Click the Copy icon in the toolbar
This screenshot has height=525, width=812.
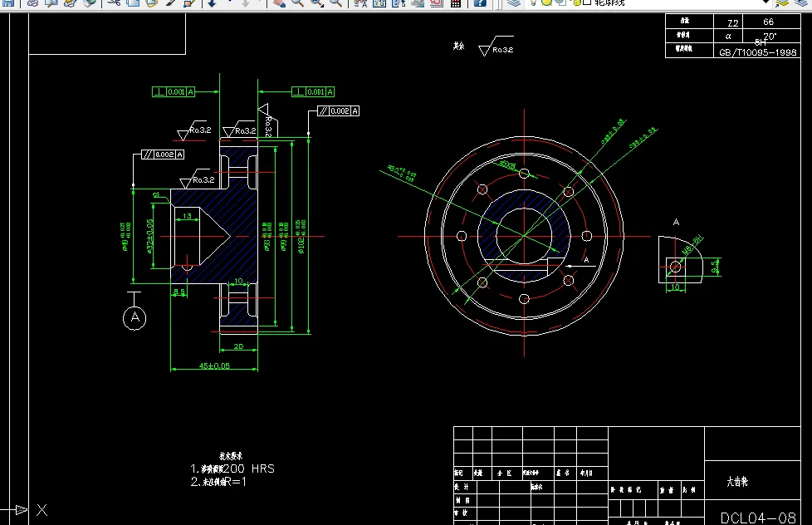tap(133, 2)
